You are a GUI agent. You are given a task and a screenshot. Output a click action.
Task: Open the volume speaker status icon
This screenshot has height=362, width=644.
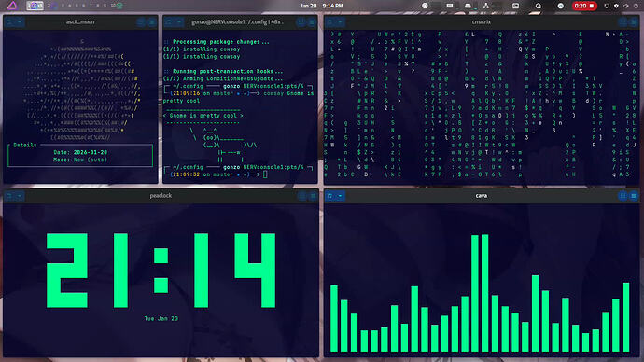pyautogui.click(x=626, y=6)
